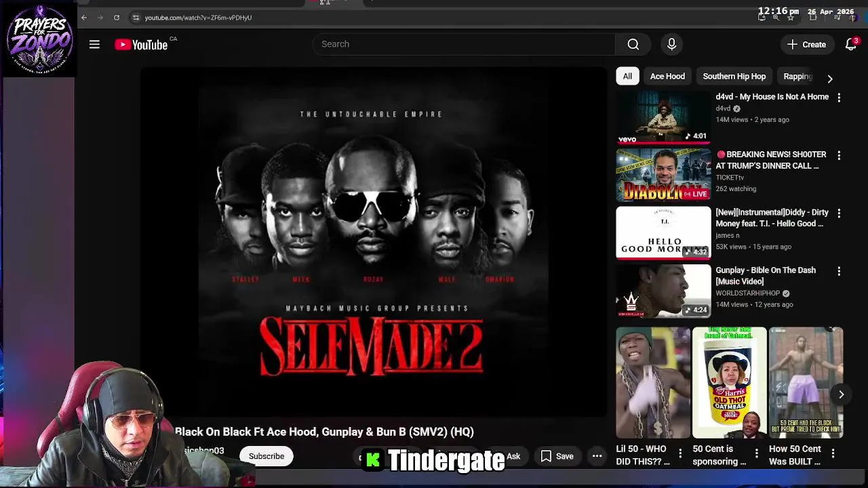The height and width of the screenshot is (488, 868).
Task: Open WORLDSTARHIPHOP channel link
Action: [747, 293]
